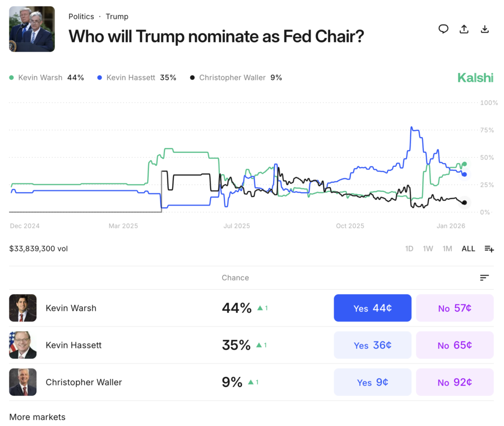This screenshot has height=426, width=504.
Task: Select the 1W time range
Action: 428,249
